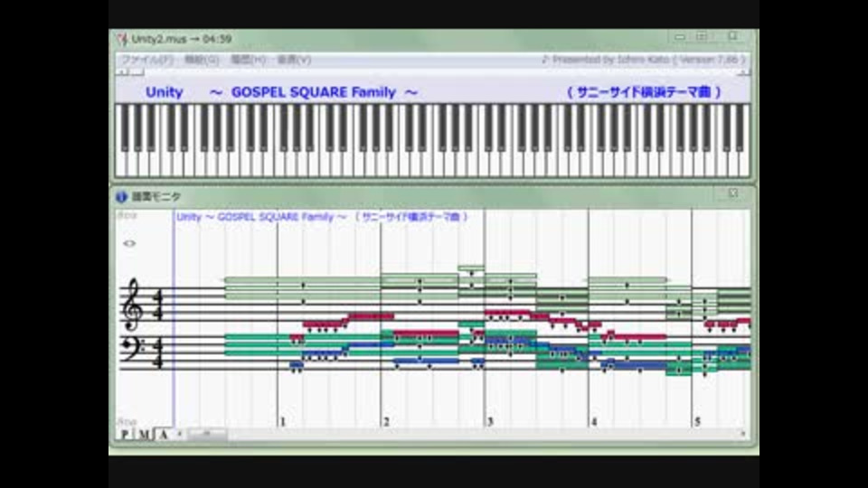Screen dimensions: 868x488
Task: Open the 楽譜(V) menu
Action: point(294,60)
